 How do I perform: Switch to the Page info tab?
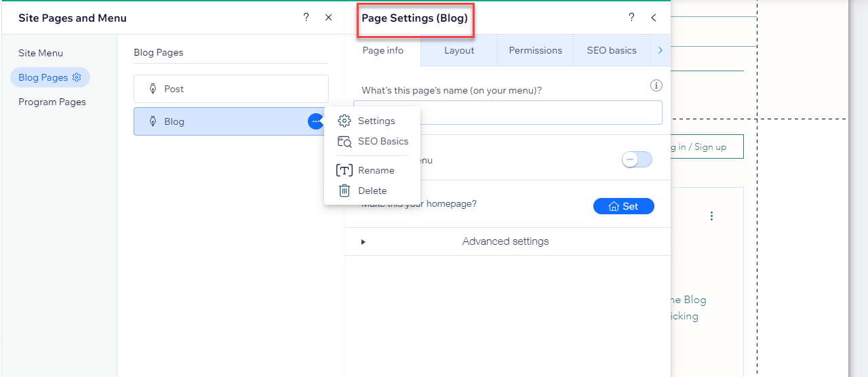pos(383,50)
